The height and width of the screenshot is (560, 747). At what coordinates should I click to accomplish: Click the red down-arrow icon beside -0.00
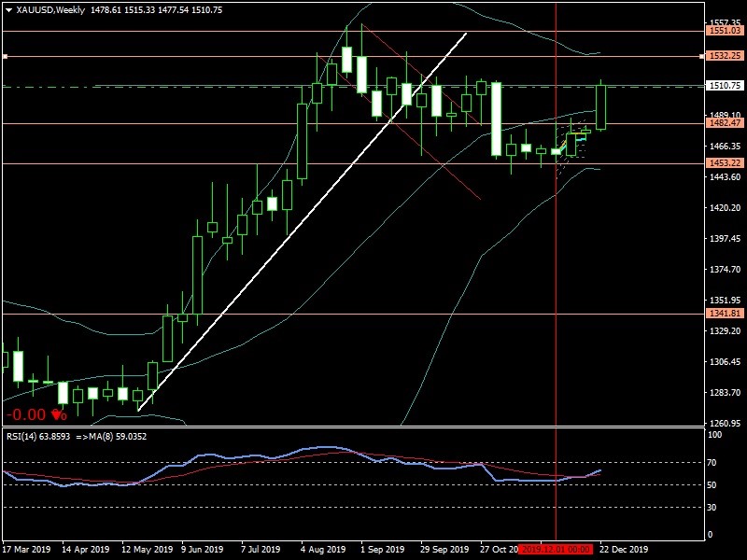(59, 414)
